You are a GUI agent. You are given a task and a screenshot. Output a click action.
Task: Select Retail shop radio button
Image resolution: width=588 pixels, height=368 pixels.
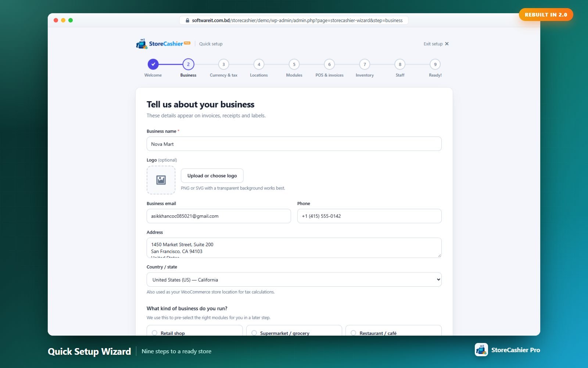tap(155, 333)
